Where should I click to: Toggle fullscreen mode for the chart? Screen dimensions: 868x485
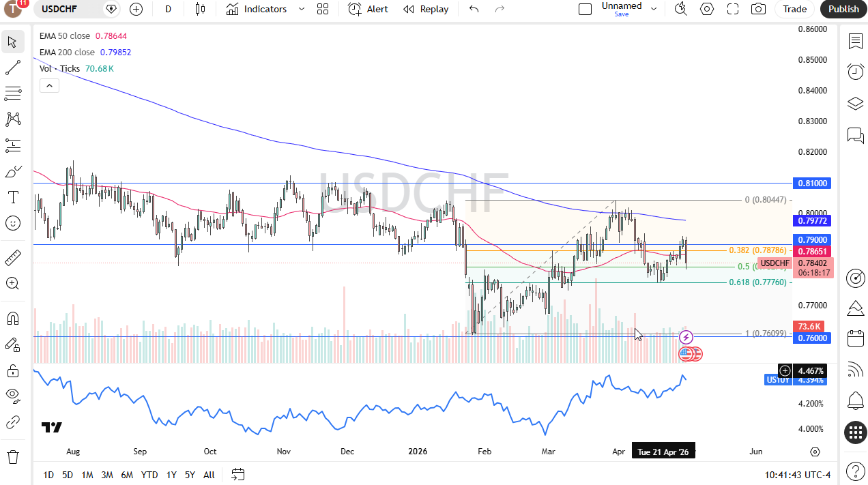(733, 9)
